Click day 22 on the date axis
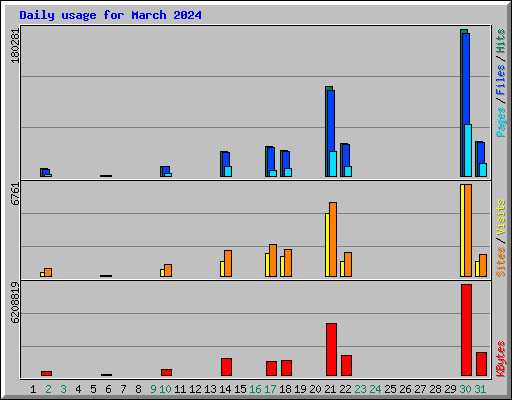512x400 pixels. click(x=345, y=389)
